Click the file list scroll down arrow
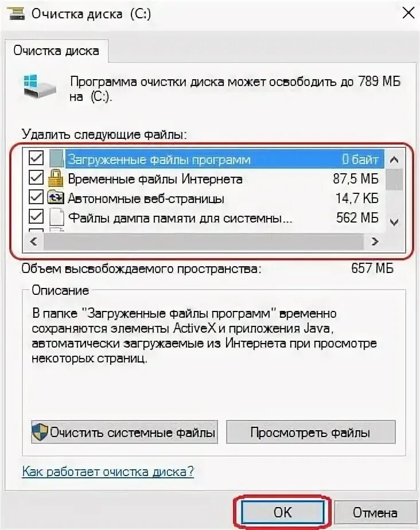Screen dimensions: 420x530 (x=394, y=222)
